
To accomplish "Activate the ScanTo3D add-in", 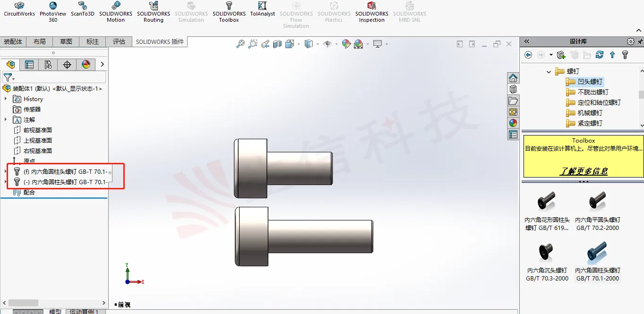I will (x=83, y=6).
